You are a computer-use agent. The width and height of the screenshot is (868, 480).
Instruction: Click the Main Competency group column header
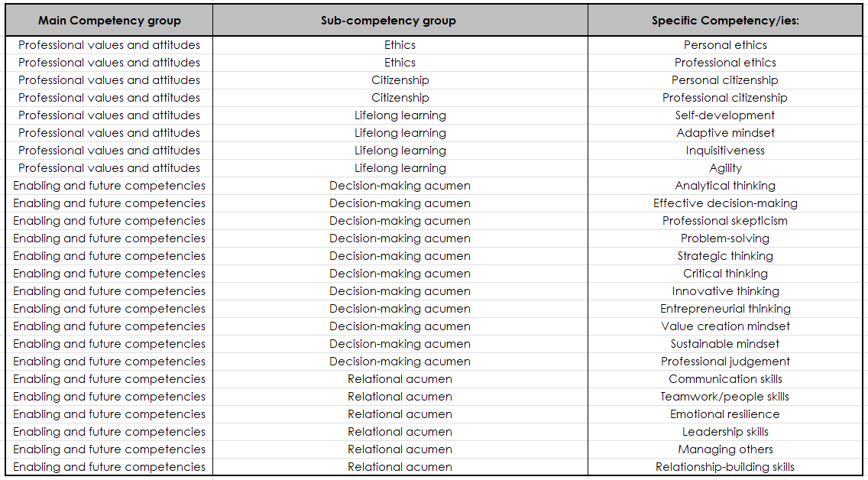click(109, 21)
